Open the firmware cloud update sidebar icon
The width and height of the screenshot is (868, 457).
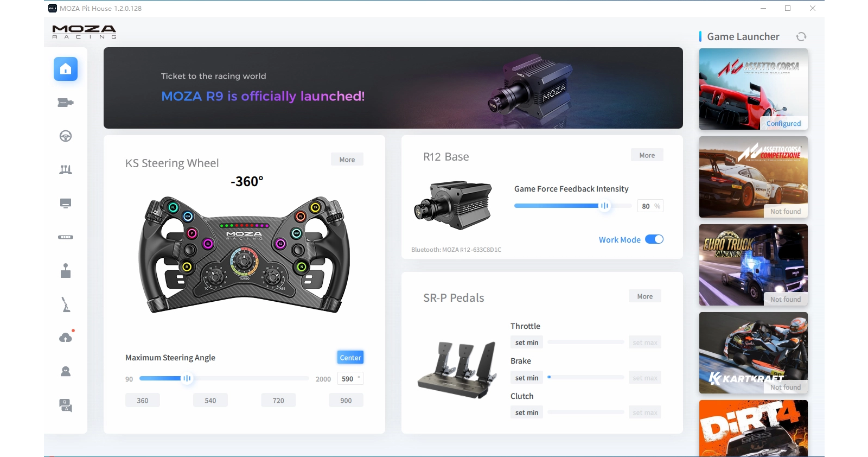[66, 338]
